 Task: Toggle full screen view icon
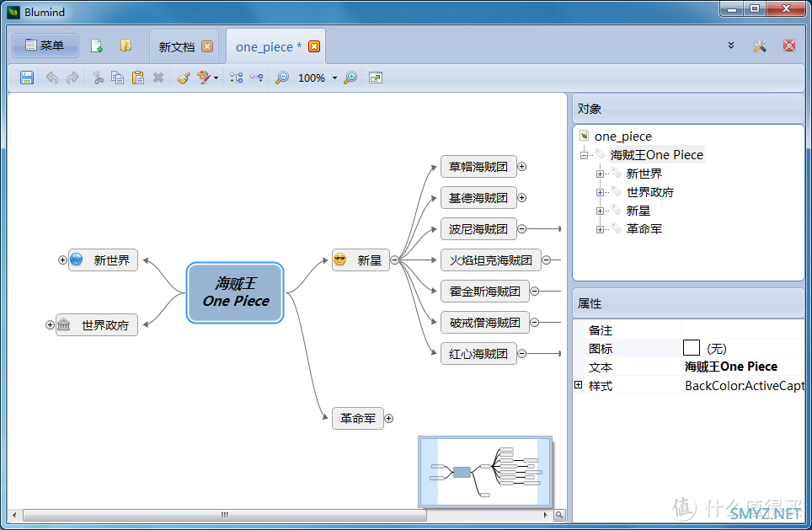coord(376,78)
